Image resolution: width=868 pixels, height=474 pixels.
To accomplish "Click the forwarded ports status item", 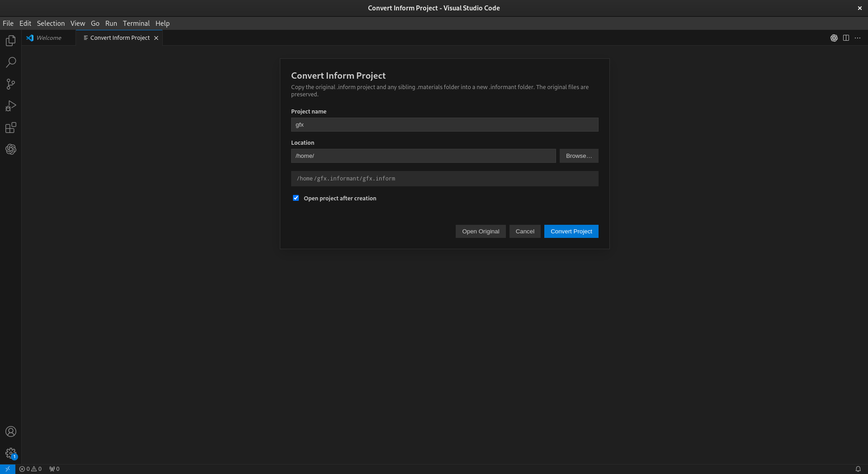I will 54,469.
